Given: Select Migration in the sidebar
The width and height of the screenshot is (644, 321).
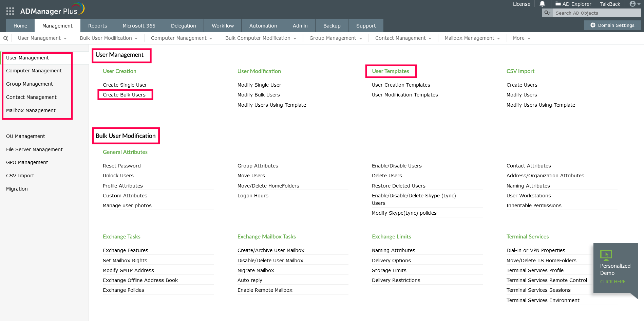Looking at the screenshot, I should pyautogui.click(x=17, y=189).
